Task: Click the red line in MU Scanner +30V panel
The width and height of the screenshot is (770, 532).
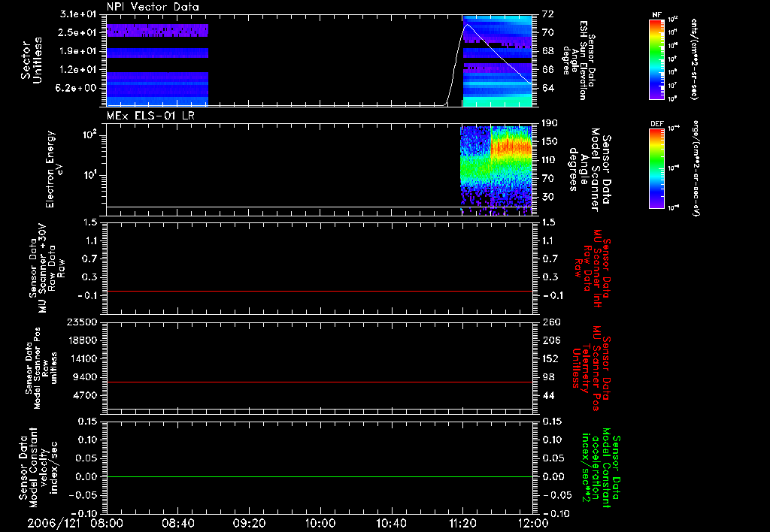Action: click(x=320, y=291)
